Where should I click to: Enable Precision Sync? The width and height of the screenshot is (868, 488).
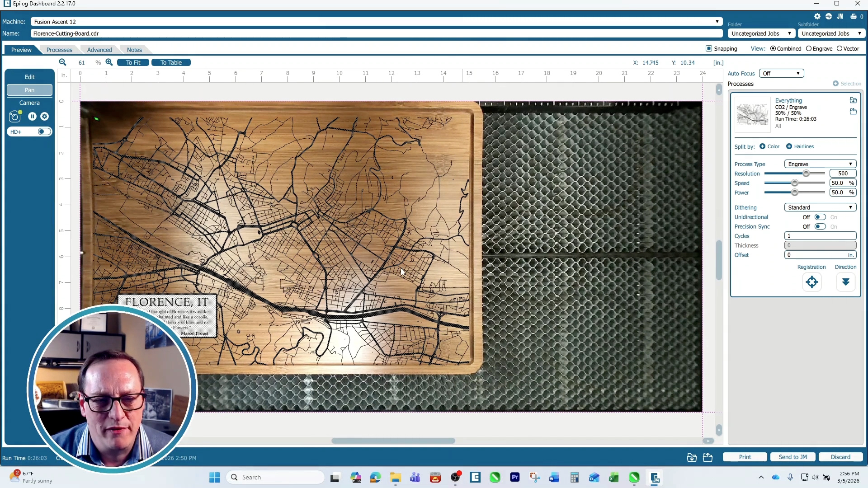[x=819, y=226]
